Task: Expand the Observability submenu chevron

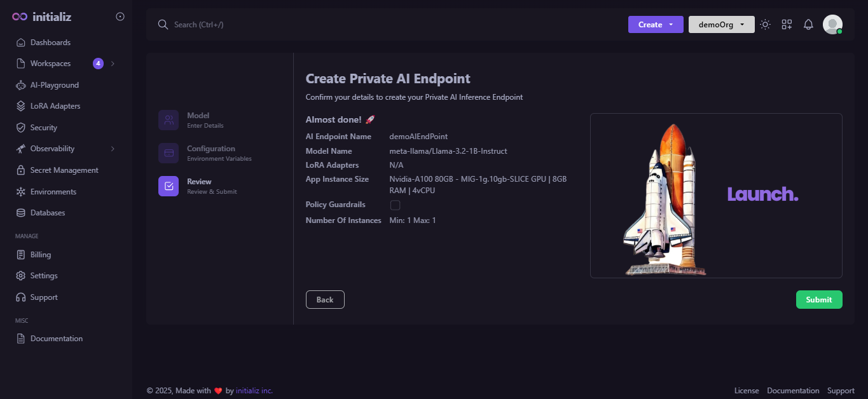Action: pyautogui.click(x=113, y=149)
